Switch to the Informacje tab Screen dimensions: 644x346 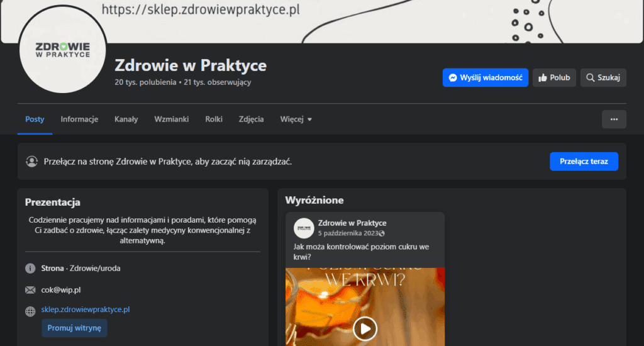click(79, 120)
